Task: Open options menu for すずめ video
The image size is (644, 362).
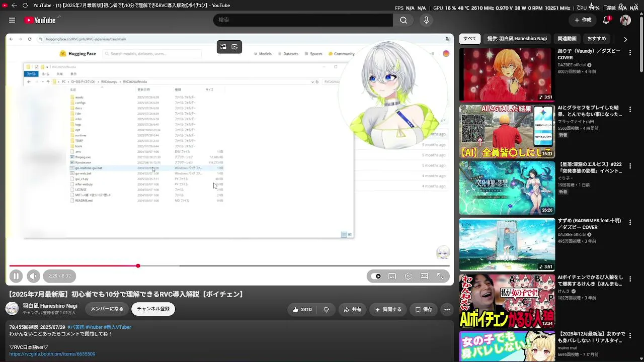Action: pos(630,222)
